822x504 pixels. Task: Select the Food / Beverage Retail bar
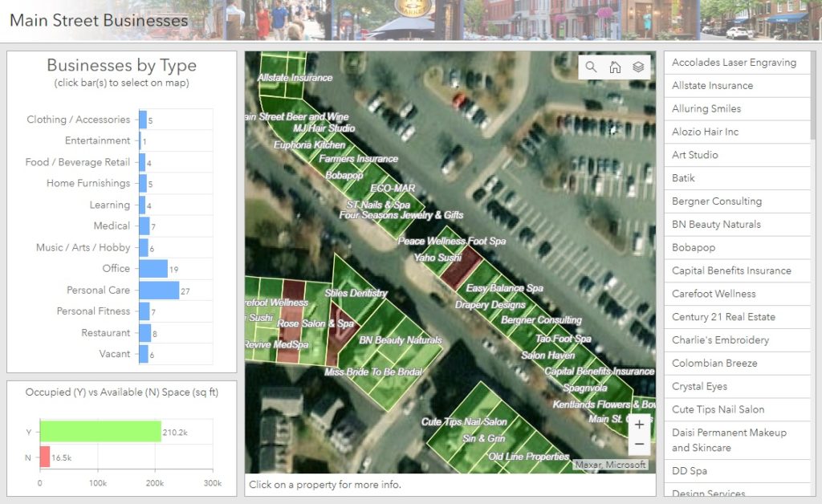tap(142, 162)
